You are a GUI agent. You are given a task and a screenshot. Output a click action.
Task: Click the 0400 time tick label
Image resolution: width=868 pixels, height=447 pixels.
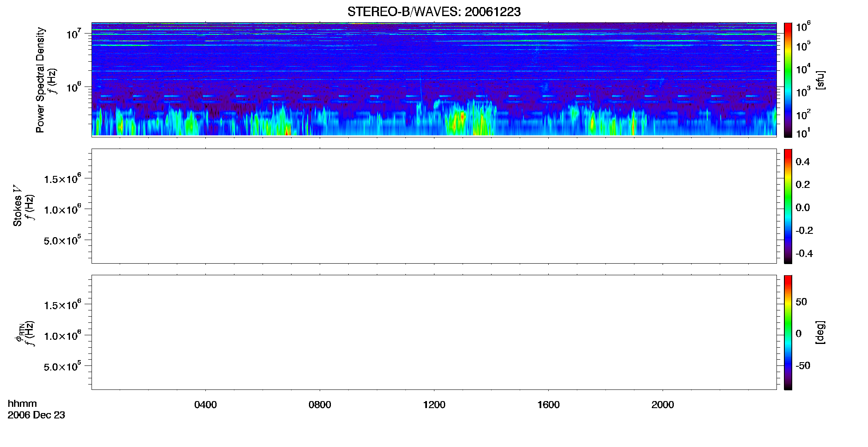(x=205, y=405)
